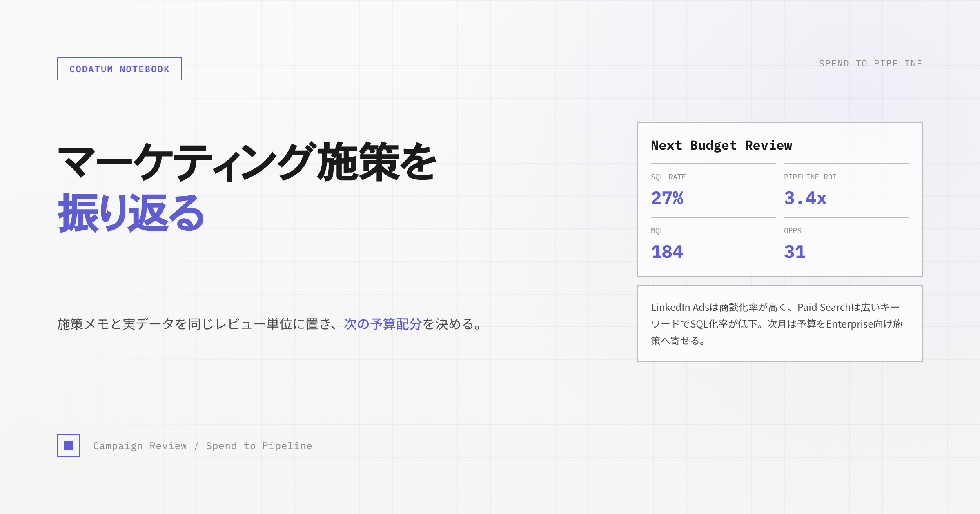This screenshot has width=980, height=514.
Task: Click the CODATUM NOTEBOOK badge
Action: 120,69
